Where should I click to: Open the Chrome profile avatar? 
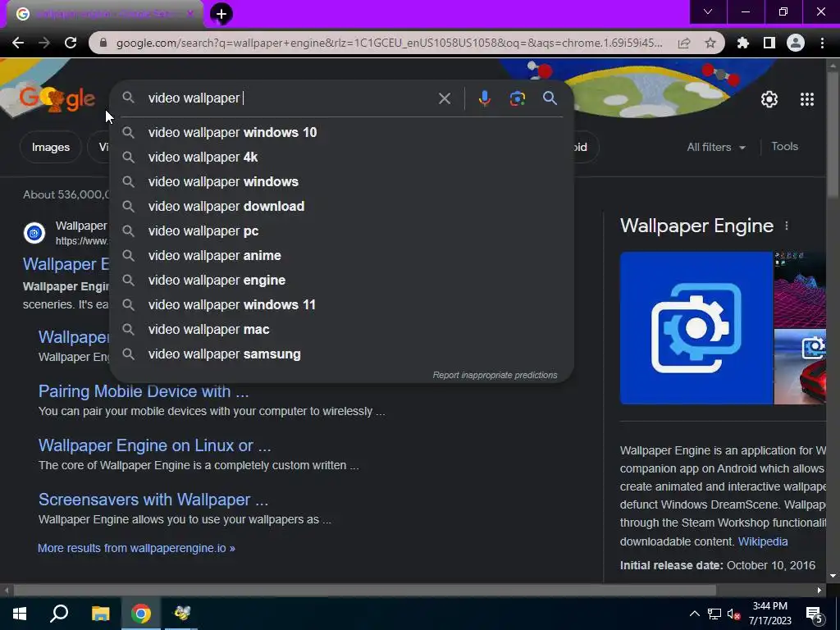pos(796,43)
